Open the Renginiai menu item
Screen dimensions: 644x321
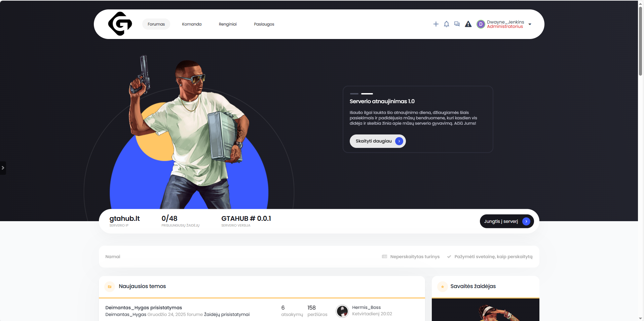click(228, 24)
